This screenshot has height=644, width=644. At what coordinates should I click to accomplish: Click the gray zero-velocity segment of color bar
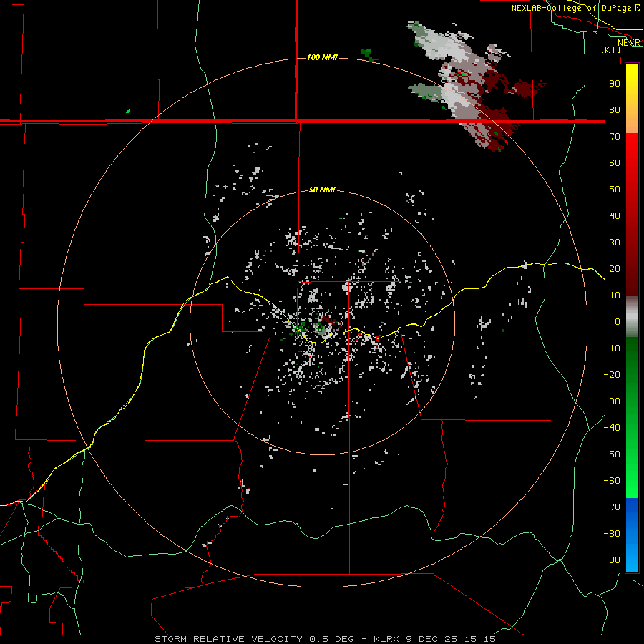pos(632,317)
